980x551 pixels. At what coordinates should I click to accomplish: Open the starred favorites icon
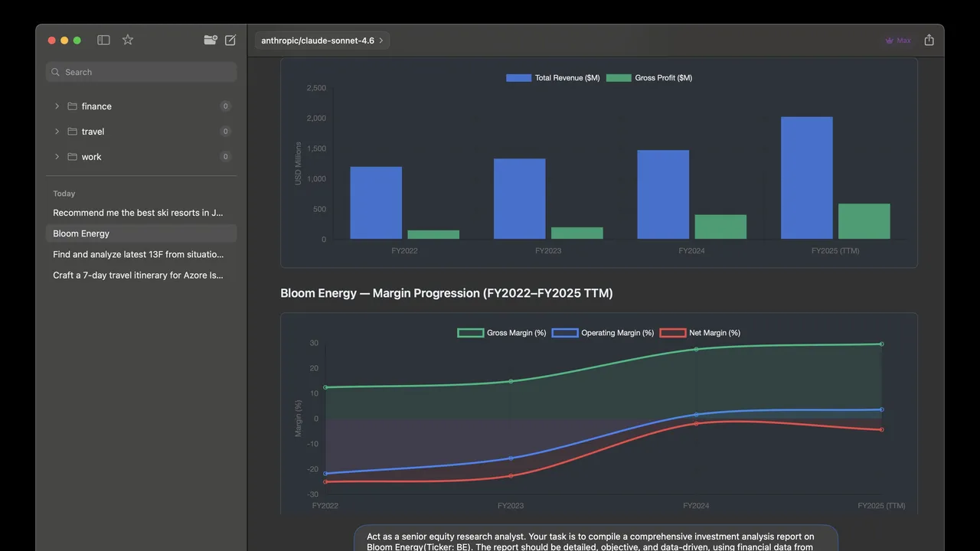(128, 40)
